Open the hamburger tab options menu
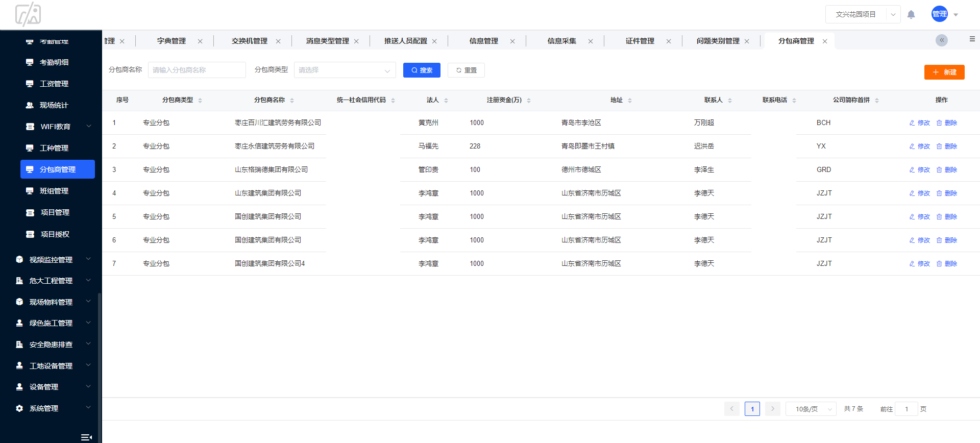The image size is (980, 443). (x=972, y=39)
